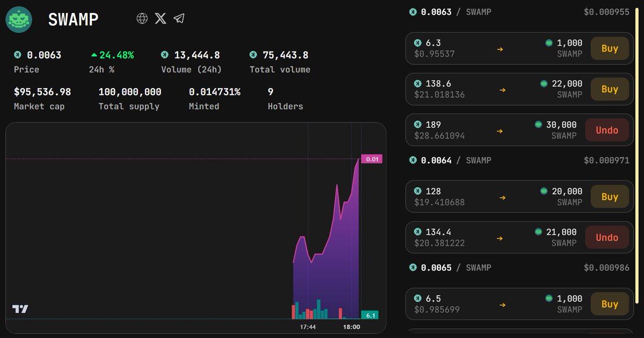This screenshot has height=338, width=644.
Task: Click currency icon next to 0.0064 / SWAMP header
Action: click(x=413, y=160)
